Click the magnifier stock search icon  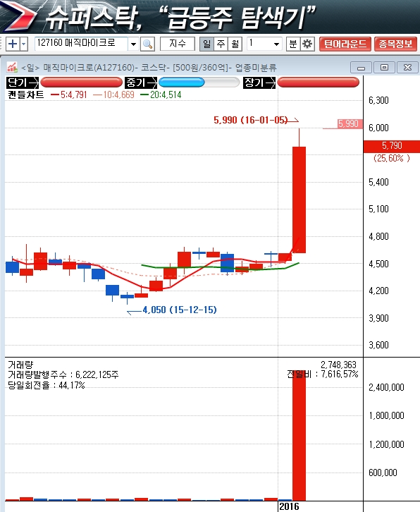click(x=147, y=44)
